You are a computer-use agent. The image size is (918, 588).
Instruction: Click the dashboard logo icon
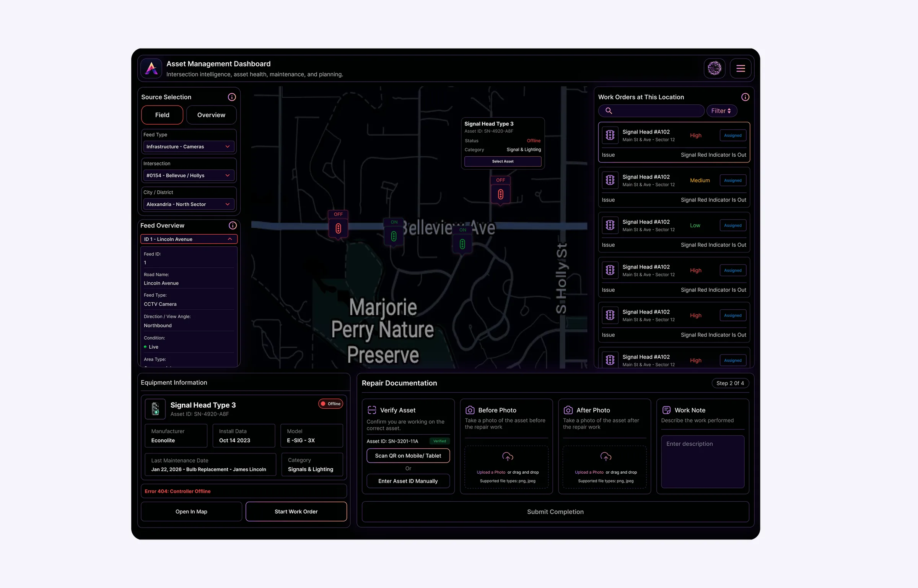pyautogui.click(x=151, y=68)
